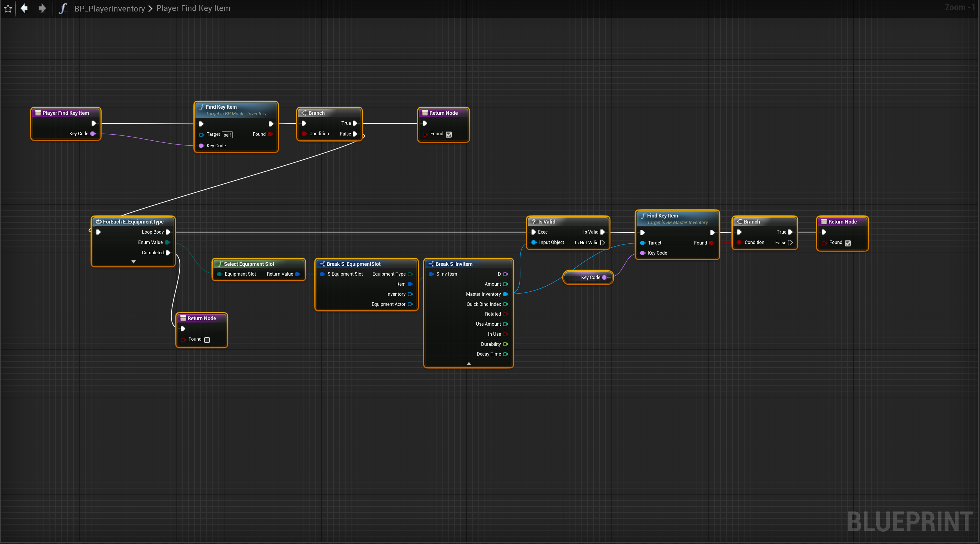Click the function icon beside BP_PlayerInventory

pyautogui.click(x=63, y=8)
